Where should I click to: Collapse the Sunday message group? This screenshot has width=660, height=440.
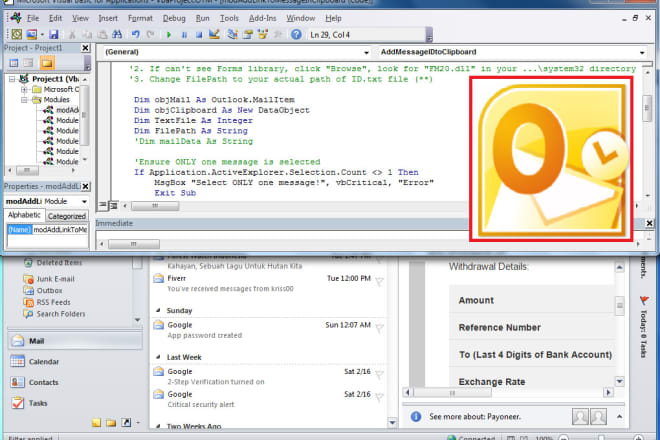158,310
